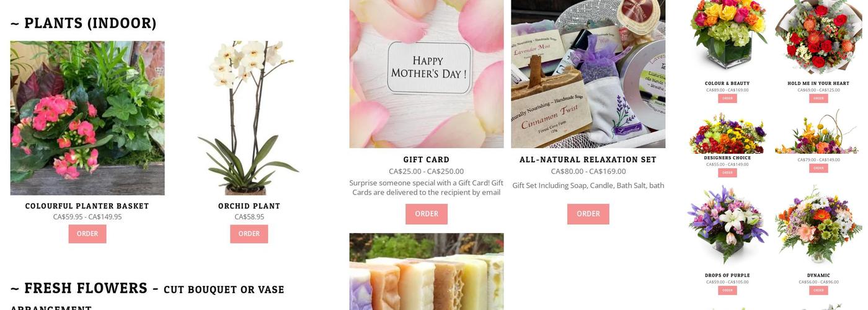Open the Happy Mother's Day gift card image

coord(427,74)
